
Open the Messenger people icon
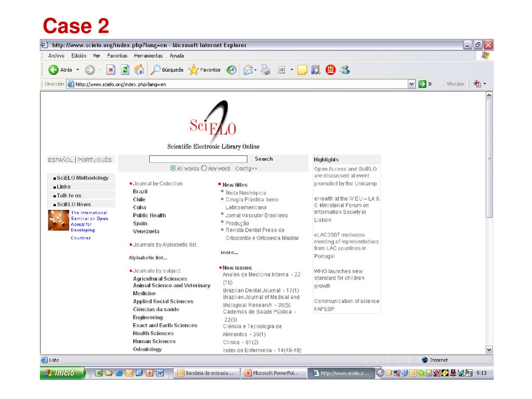tap(345, 70)
